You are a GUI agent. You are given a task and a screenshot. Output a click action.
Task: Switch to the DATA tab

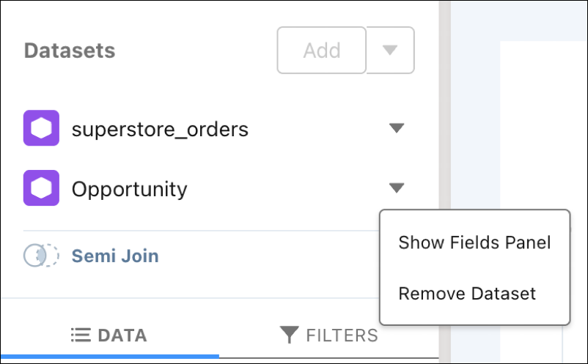[109, 335]
